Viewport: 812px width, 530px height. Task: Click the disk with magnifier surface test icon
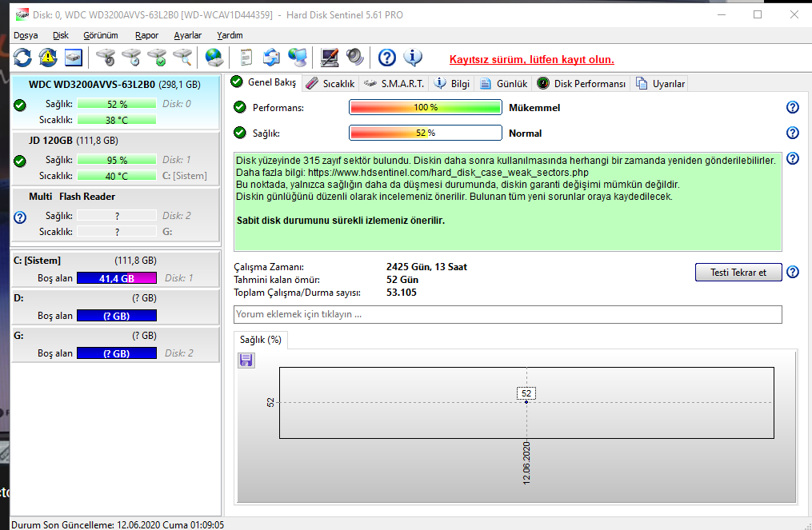183,58
